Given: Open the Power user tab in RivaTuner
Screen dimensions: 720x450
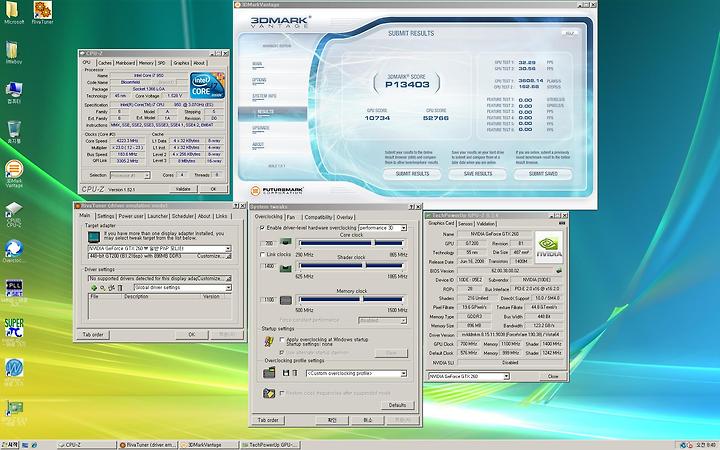Looking at the screenshot, I should click(x=131, y=216).
